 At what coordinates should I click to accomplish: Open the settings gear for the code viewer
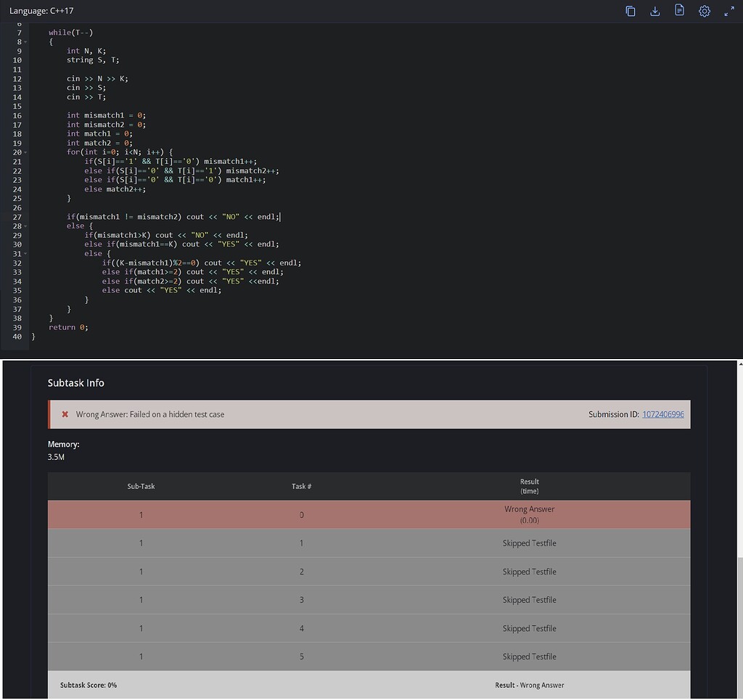point(703,11)
